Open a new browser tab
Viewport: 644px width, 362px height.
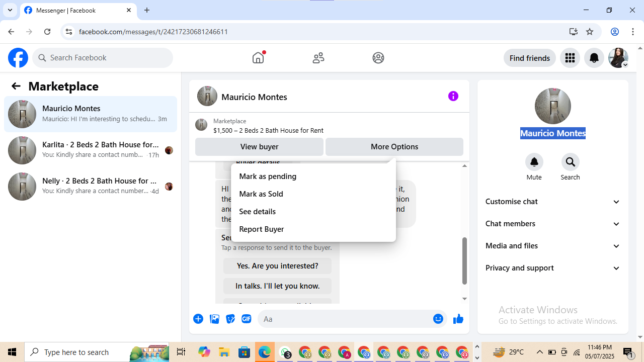tap(147, 10)
